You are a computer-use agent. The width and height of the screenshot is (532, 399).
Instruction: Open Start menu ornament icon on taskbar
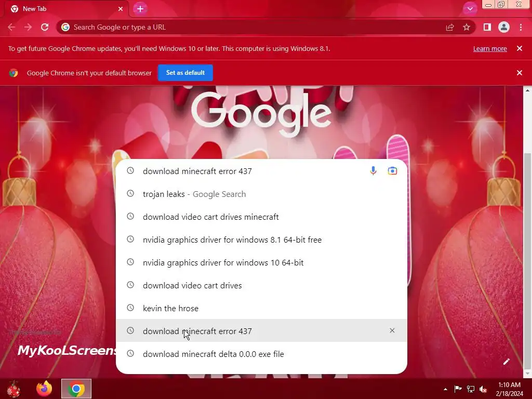click(14, 389)
